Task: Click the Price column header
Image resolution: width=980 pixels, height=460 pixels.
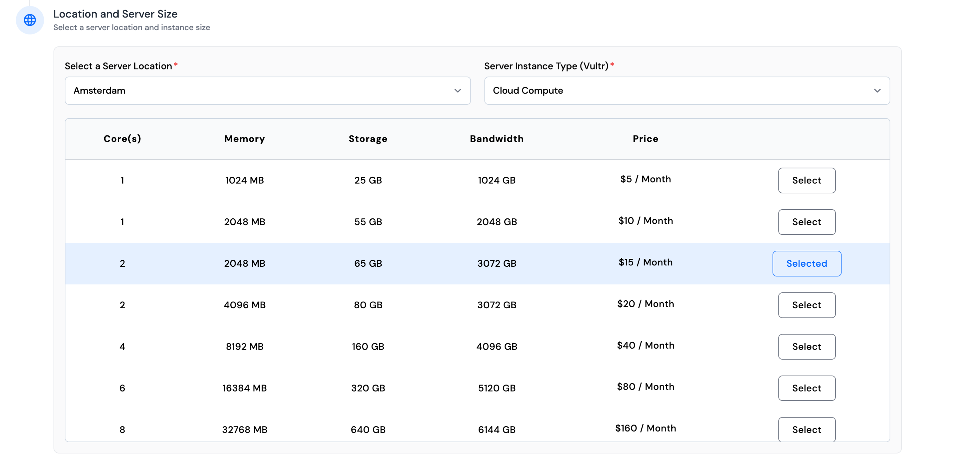Action: pos(645,139)
